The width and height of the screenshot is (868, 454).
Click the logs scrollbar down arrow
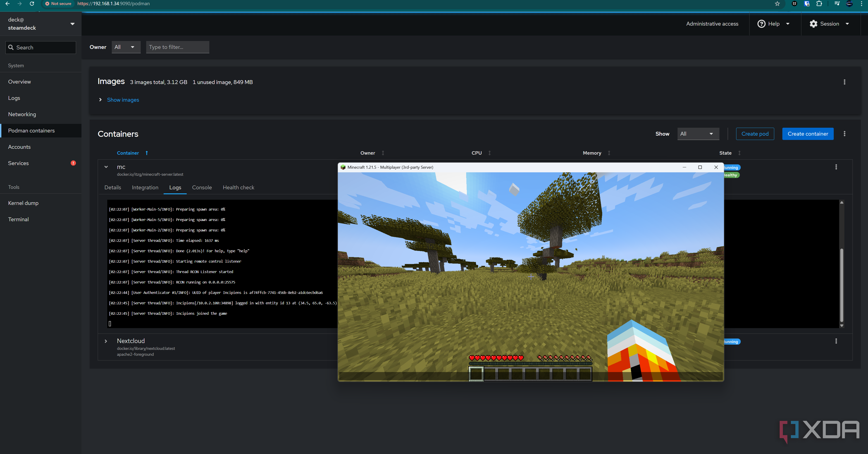[x=842, y=325]
